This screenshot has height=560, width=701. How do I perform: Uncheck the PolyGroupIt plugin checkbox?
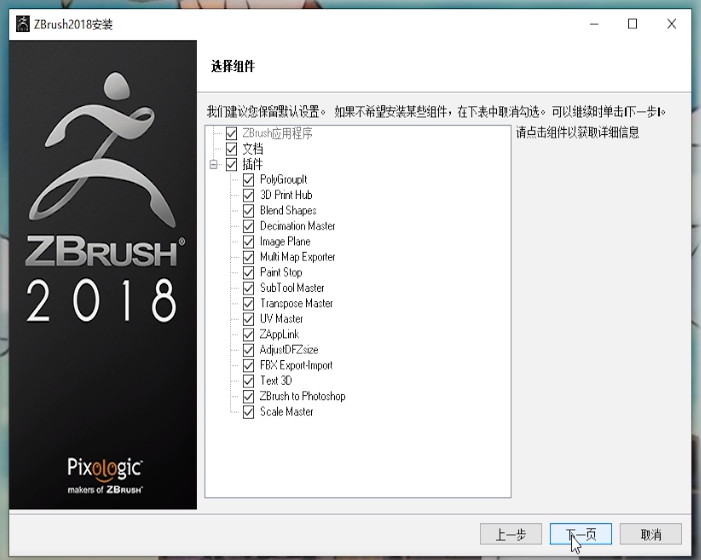[x=249, y=180]
